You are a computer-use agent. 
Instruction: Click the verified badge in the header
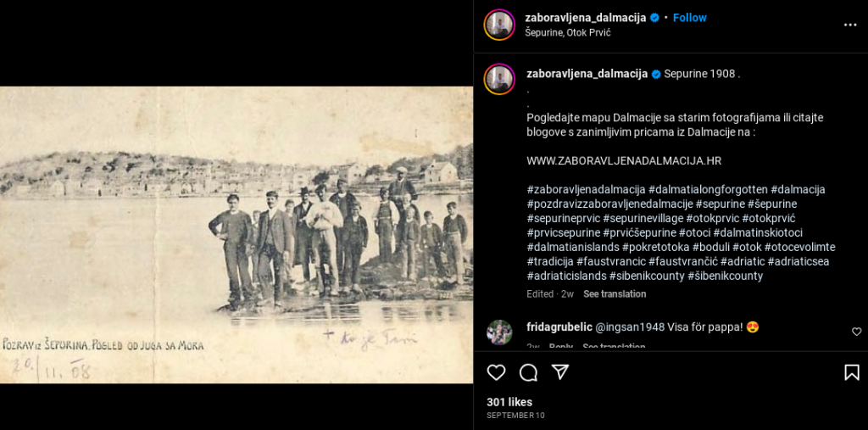click(x=654, y=18)
